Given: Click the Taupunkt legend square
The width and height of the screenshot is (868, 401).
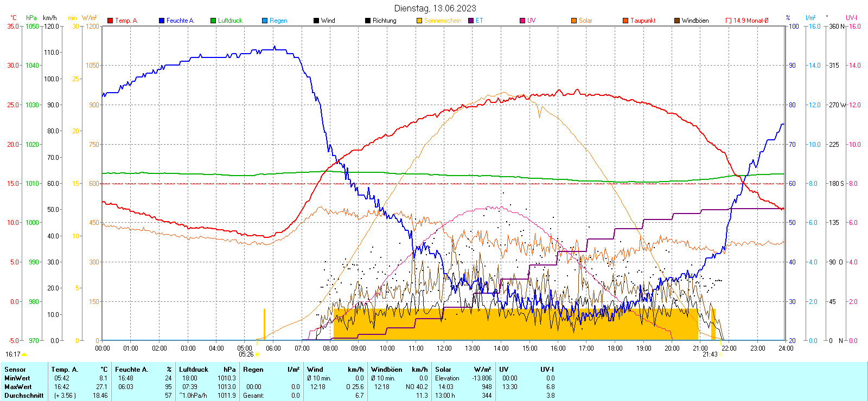Looking at the screenshot, I should [x=626, y=21].
